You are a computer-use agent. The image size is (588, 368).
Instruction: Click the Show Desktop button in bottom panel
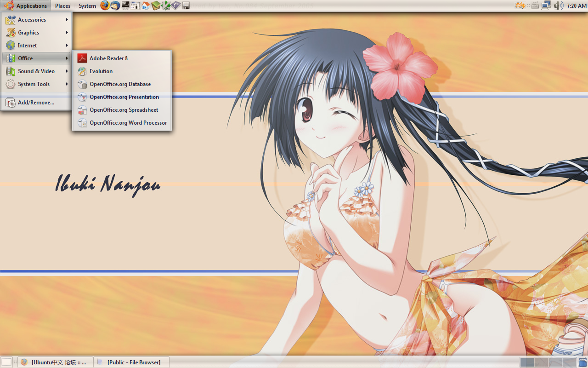click(6, 362)
